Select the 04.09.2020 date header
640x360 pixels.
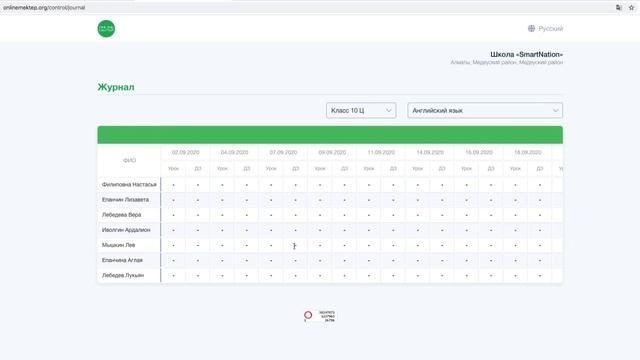click(234, 152)
